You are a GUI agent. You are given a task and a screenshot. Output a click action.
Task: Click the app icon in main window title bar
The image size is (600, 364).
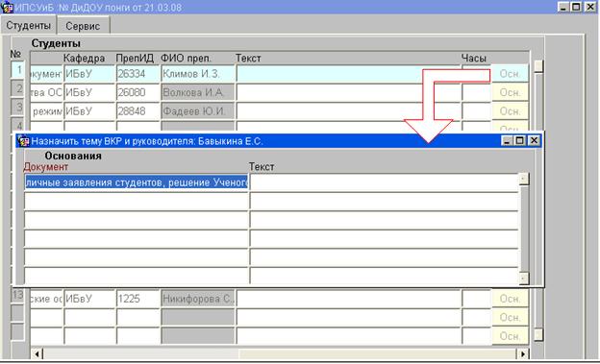coord(8,7)
